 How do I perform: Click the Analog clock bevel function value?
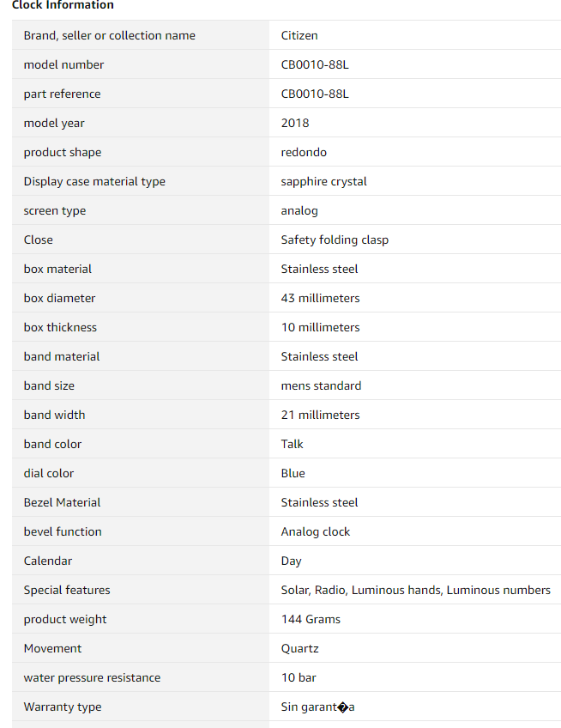pos(316,532)
